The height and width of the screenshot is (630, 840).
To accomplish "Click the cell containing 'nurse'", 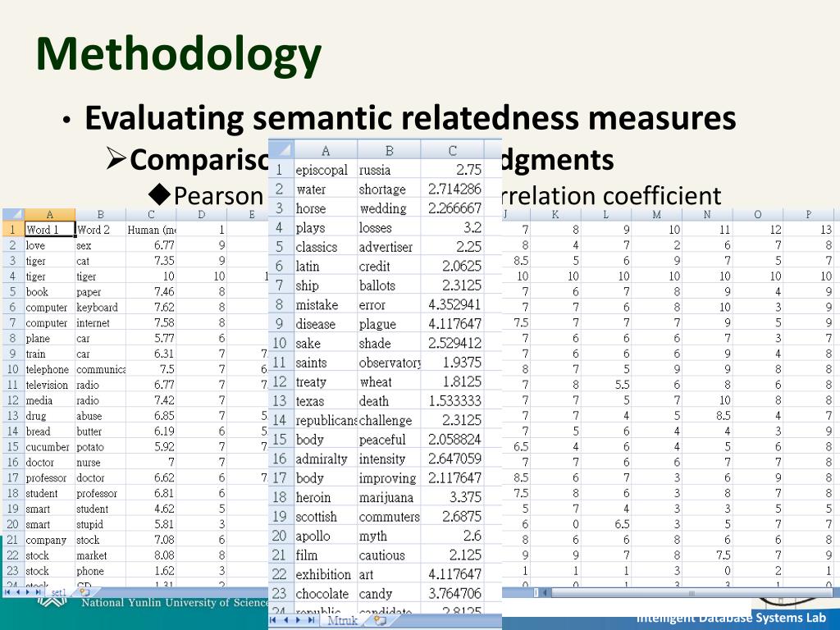I will (x=101, y=463).
